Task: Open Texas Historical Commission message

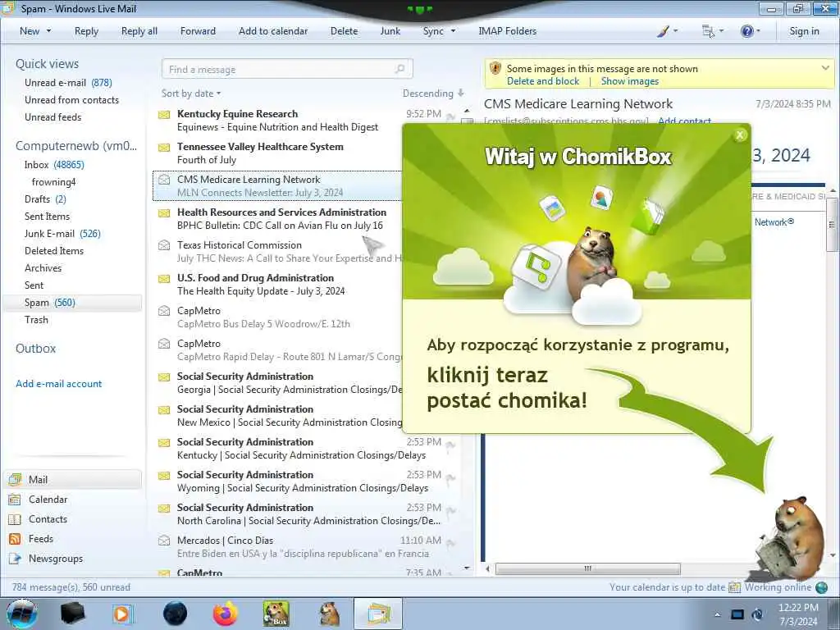Action: coord(279,251)
